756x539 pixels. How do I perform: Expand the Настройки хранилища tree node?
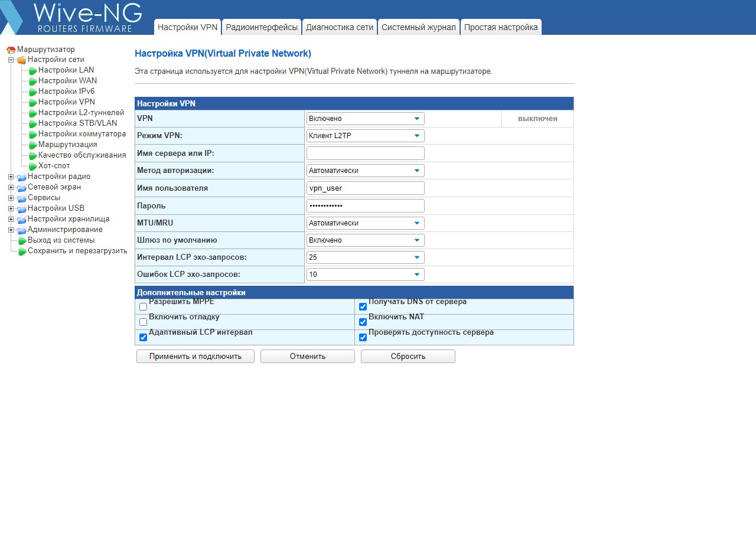[x=11, y=220]
